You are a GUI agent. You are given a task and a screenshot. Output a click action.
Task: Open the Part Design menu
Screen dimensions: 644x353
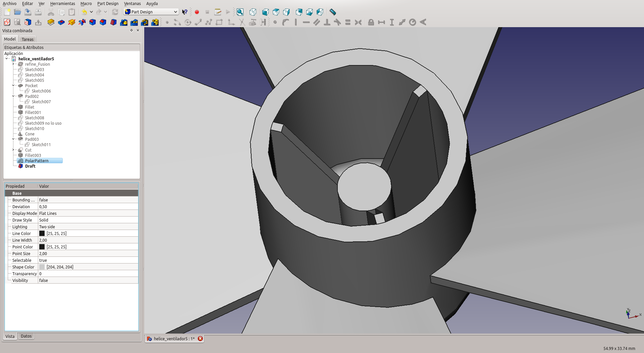pos(108,3)
